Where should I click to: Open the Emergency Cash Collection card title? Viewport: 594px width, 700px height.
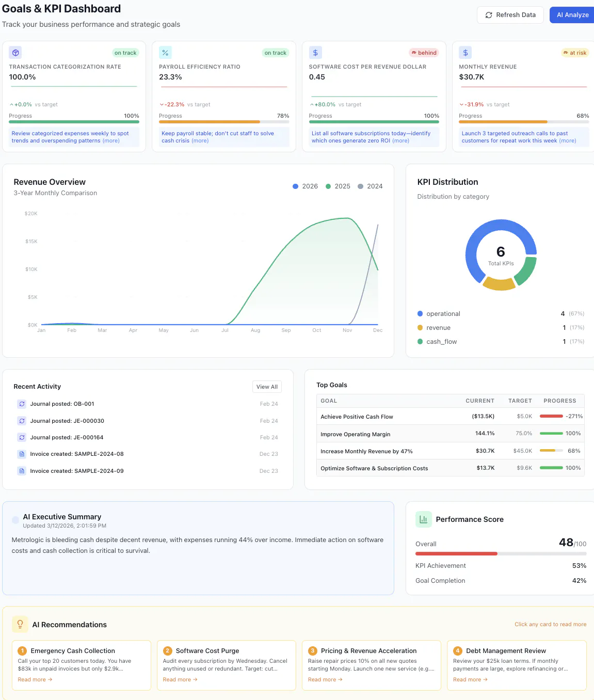point(73,651)
